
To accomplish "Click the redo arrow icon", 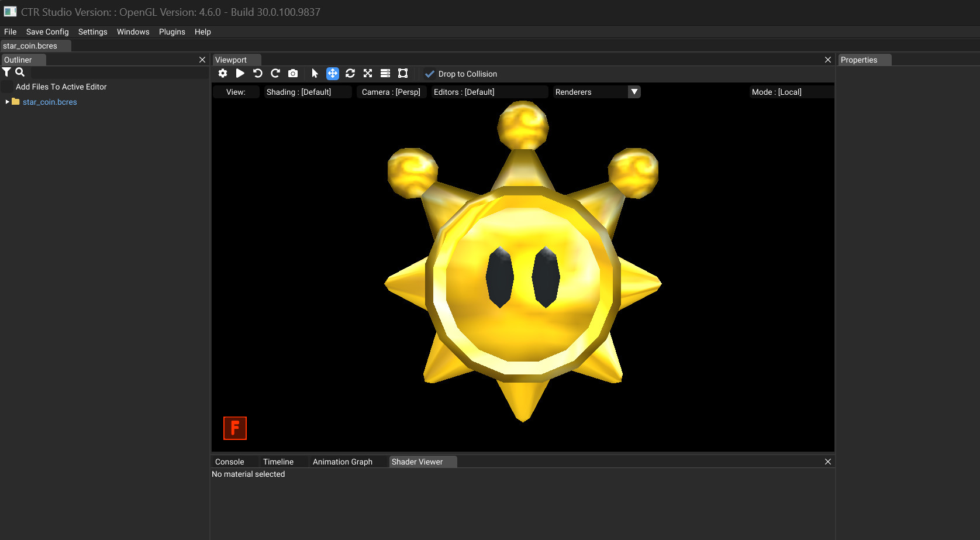I will coord(275,74).
